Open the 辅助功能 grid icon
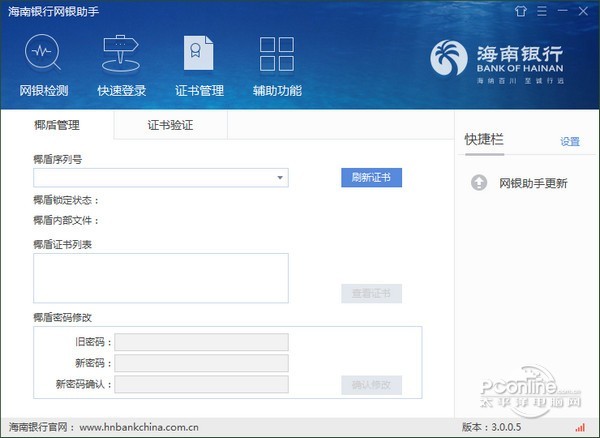Screen dimensions: 600x438 point(277,54)
